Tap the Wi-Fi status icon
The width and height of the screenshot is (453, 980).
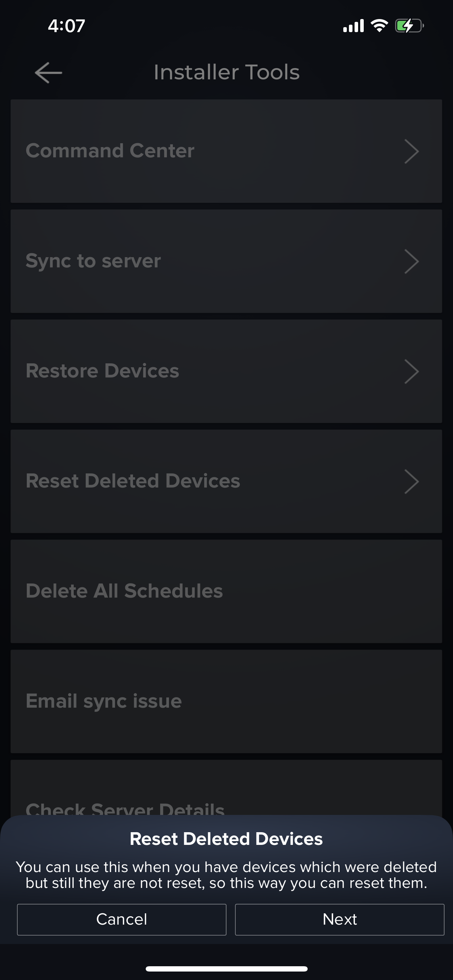379,26
